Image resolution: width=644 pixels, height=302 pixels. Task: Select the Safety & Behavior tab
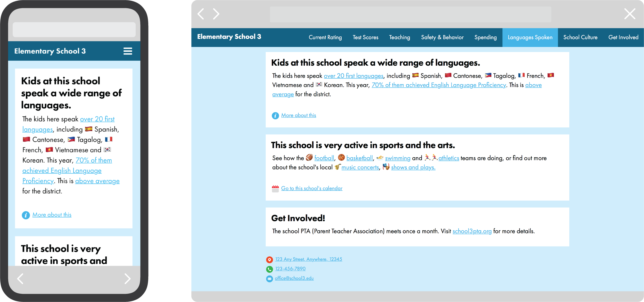[x=442, y=37]
